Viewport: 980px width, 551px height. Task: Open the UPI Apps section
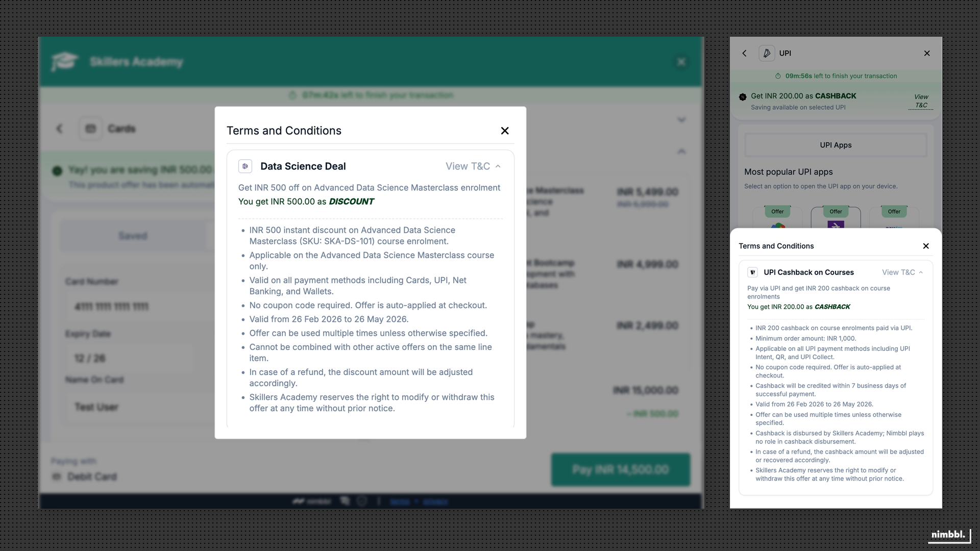point(835,145)
